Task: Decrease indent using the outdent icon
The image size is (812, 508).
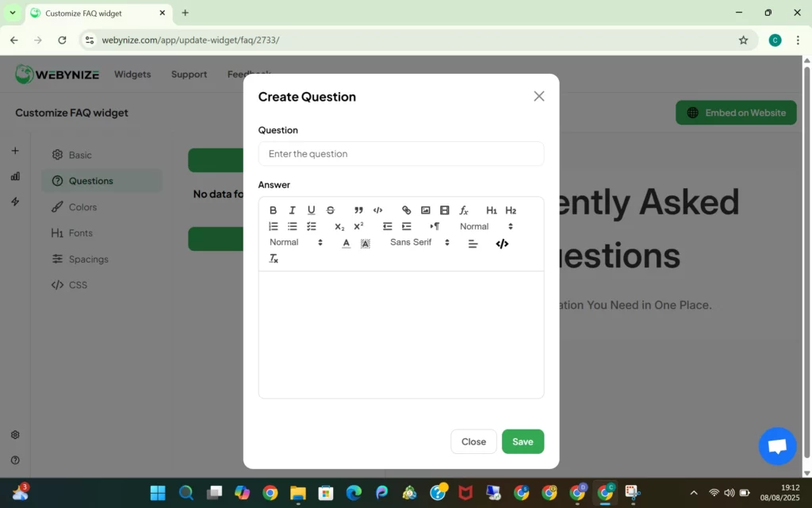Action: click(387, 226)
